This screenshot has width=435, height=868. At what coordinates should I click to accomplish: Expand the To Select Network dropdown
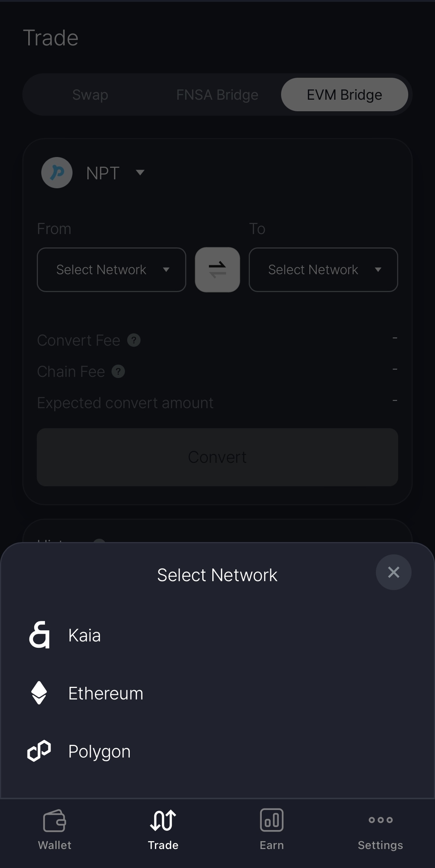[x=323, y=270]
